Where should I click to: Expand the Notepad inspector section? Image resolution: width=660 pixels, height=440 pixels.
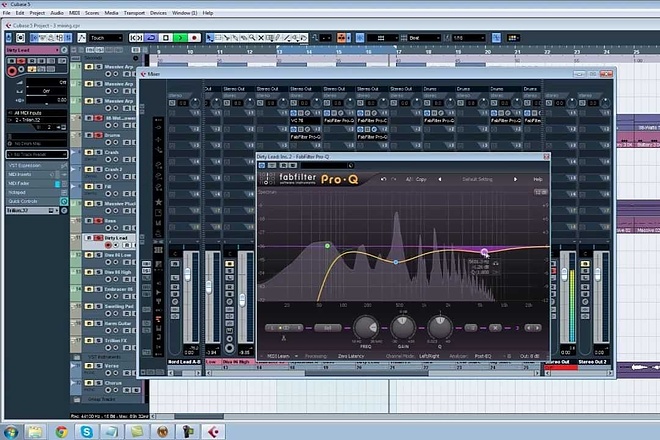[37, 192]
